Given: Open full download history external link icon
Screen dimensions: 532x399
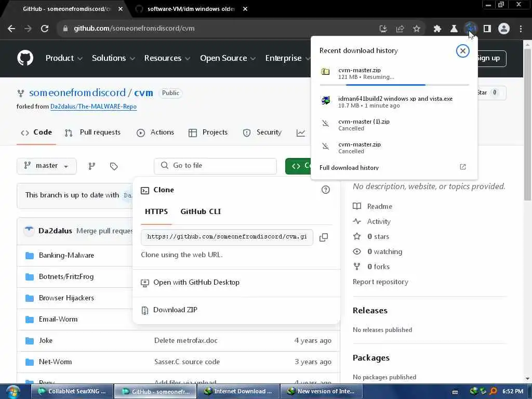Looking at the screenshot, I should (x=463, y=167).
